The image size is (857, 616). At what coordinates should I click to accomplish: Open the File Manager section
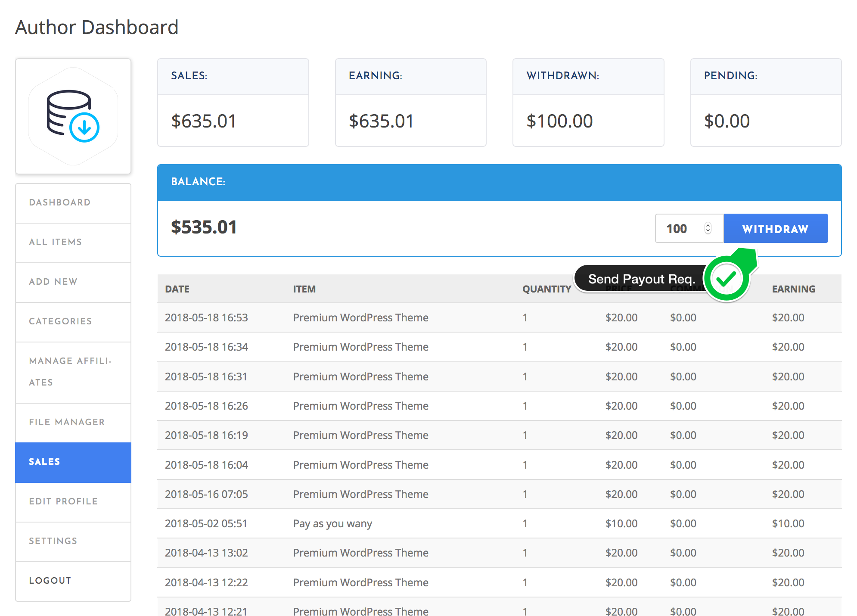pyautogui.click(x=67, y=422)
